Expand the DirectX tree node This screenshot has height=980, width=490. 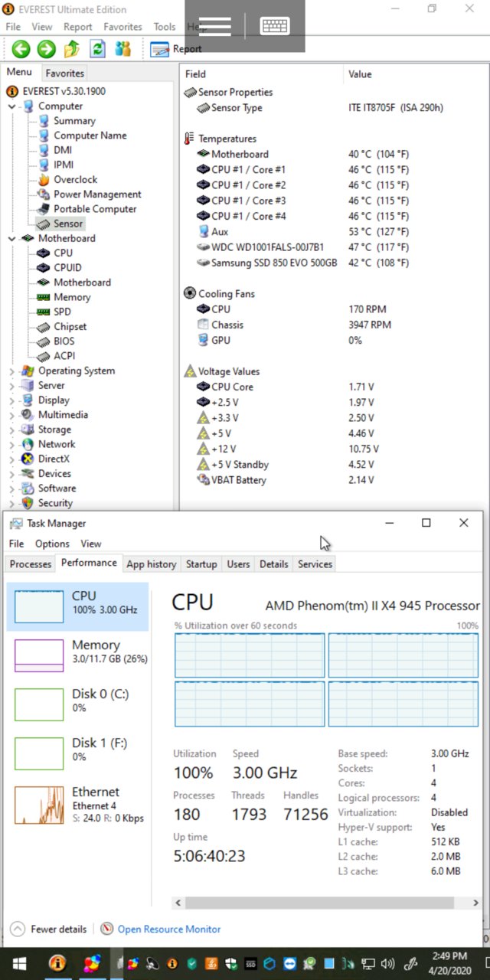point(11,459)
